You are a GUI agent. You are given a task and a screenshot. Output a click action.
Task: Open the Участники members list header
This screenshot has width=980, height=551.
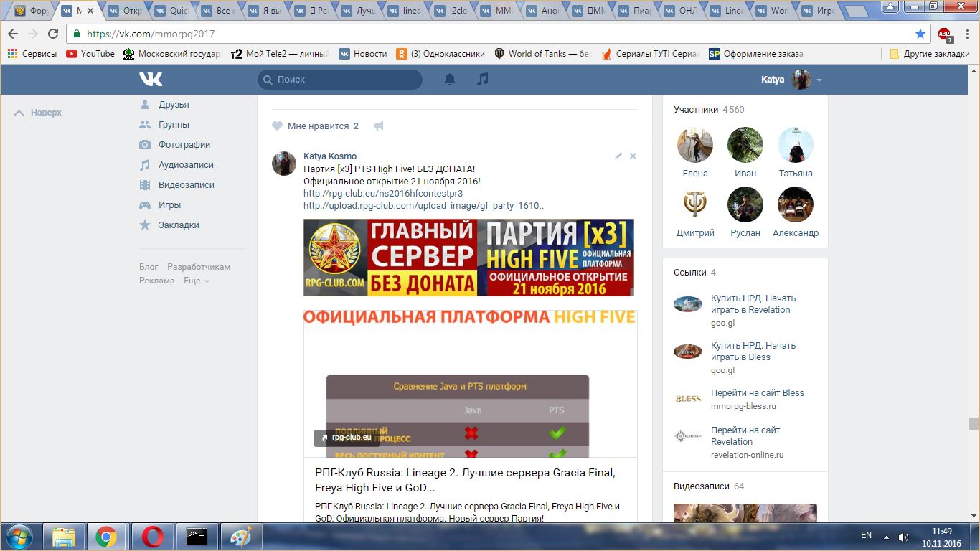(709, 110)
